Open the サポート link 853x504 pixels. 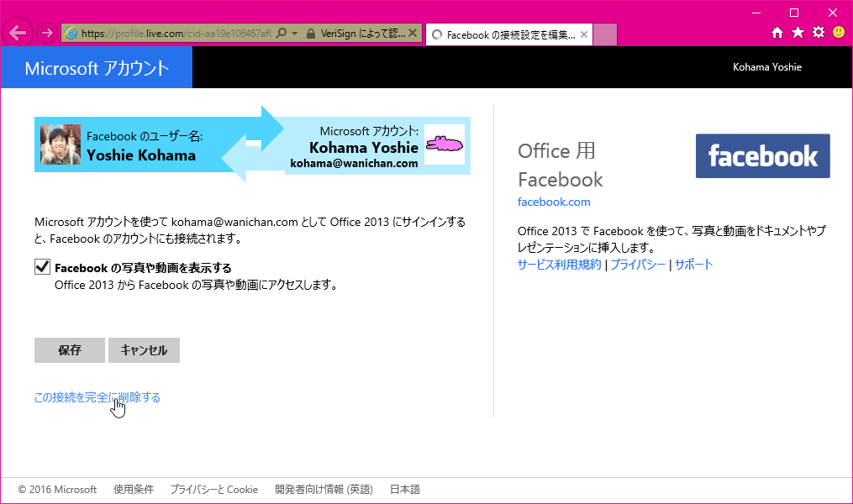[x=693, y=265]
